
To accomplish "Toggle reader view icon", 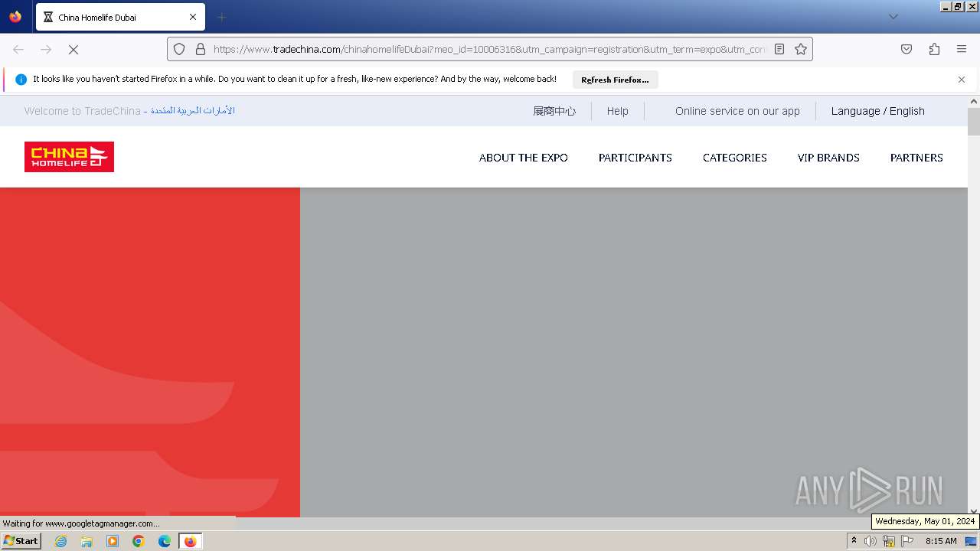I will [x=779, y=49].
